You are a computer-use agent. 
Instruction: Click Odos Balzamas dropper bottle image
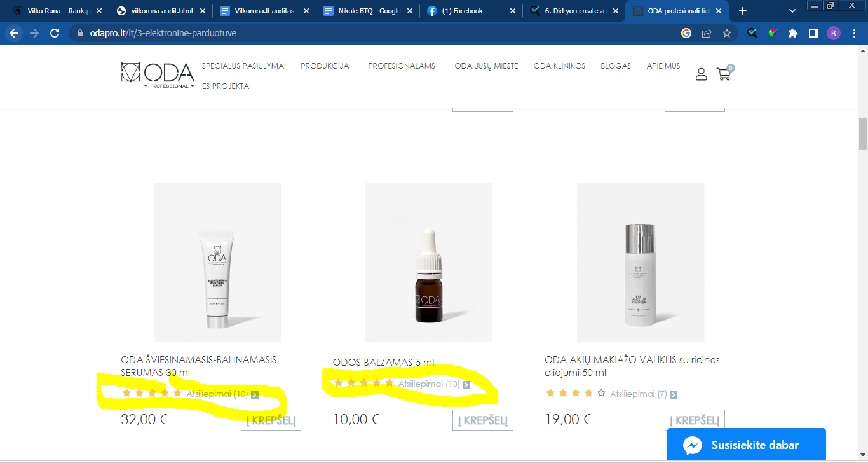click(429, 262)
